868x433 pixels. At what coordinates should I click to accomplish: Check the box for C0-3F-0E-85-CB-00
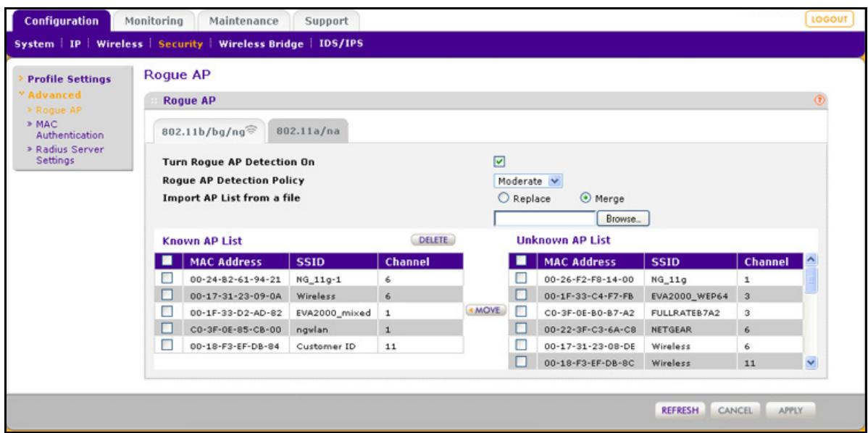[166, 329]
